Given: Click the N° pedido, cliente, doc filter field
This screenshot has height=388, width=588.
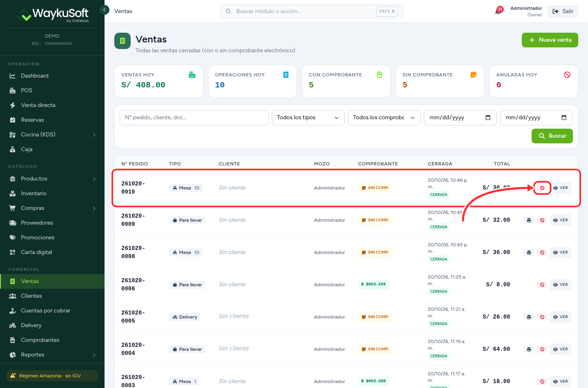Looking at the screenshot, I should 194,118.
